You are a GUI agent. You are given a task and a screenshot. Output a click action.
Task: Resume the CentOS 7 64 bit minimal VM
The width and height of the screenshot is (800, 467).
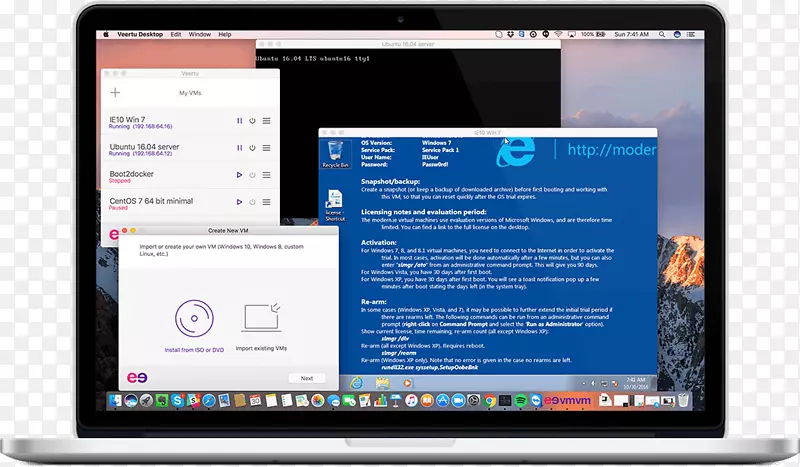coord(239,202)
